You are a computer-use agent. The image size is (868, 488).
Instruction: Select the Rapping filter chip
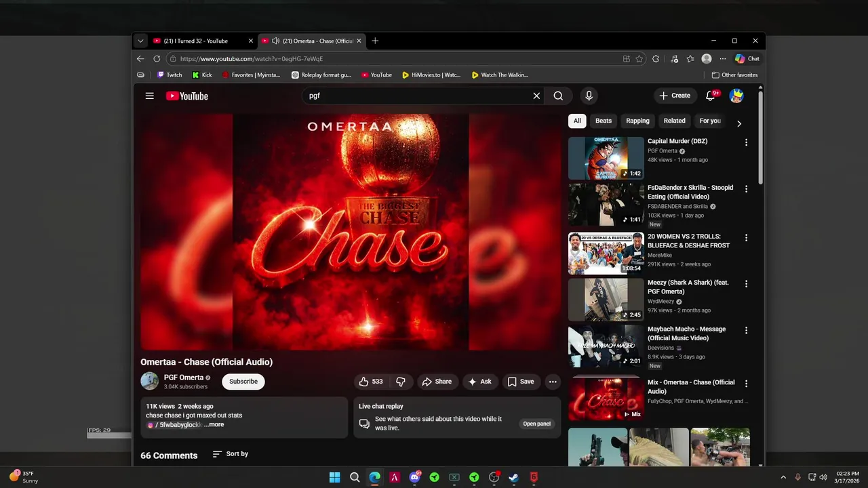[x=637, y=121]
